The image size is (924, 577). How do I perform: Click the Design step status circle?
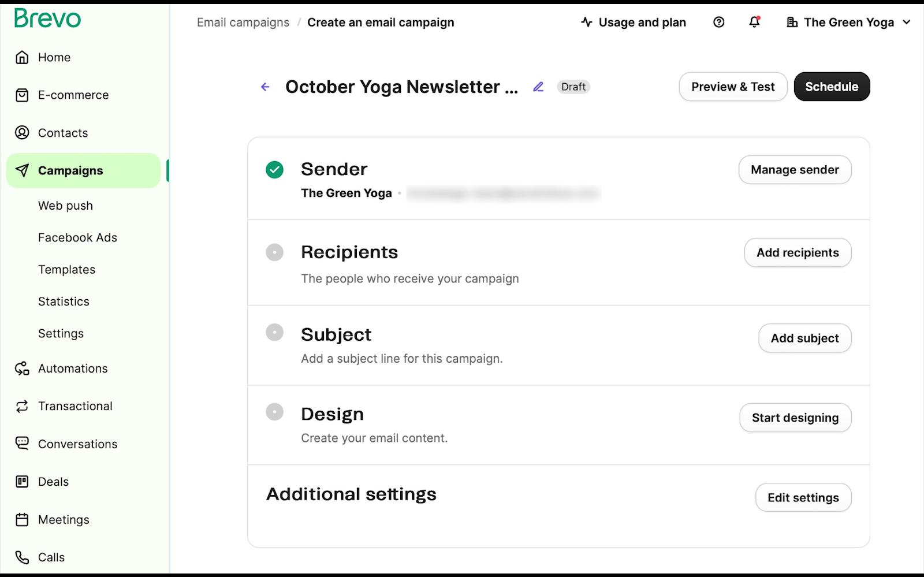[x=274, y=412]
